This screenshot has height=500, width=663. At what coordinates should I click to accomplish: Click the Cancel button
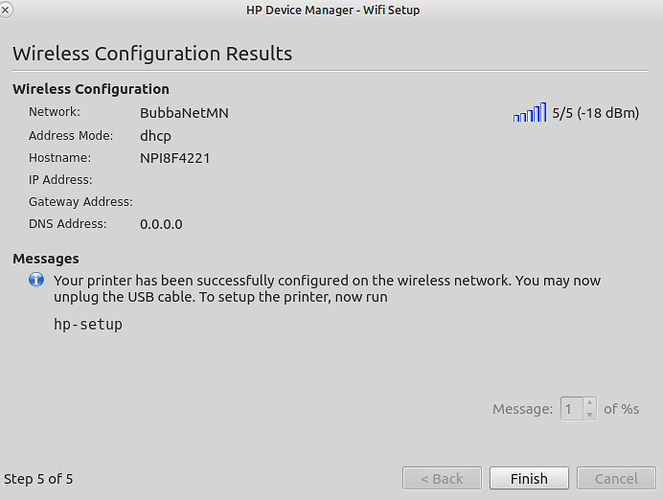(616, 478)
